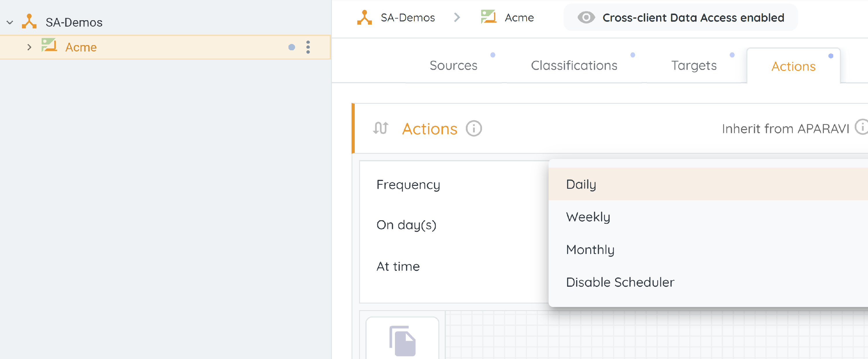Open the Classifications tab
The width and height of the screenshot is (868, 359).
tap(574, 65)
